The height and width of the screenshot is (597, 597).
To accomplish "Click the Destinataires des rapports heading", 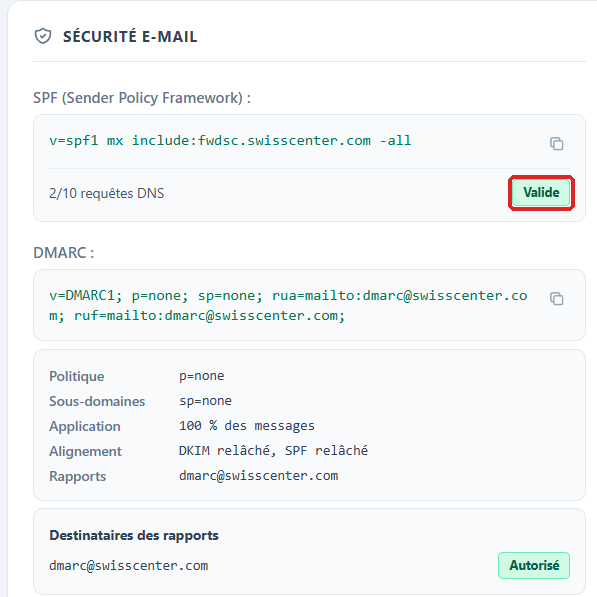I will point(134,535).
